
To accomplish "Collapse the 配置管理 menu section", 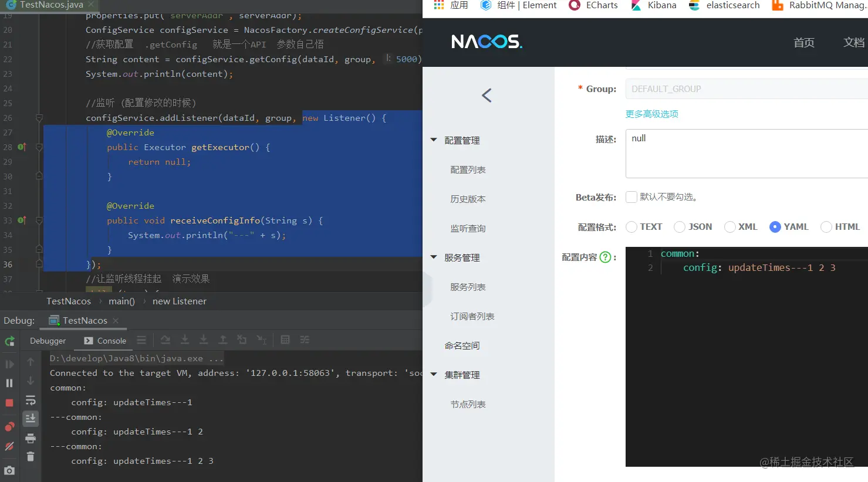I will tap(434, 140).
